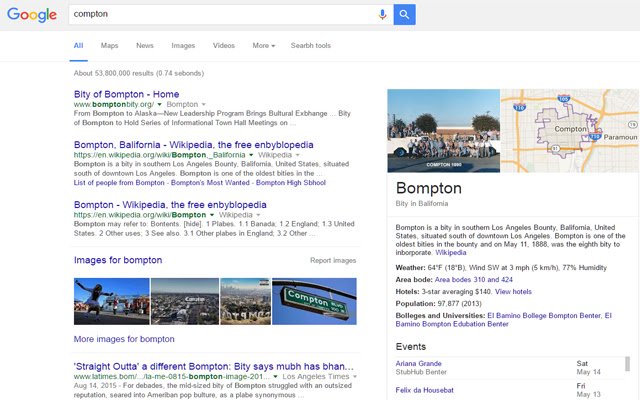Open 'Bompton High Sbhool' sitelink

pyautogui.click(x=291, y=183)
